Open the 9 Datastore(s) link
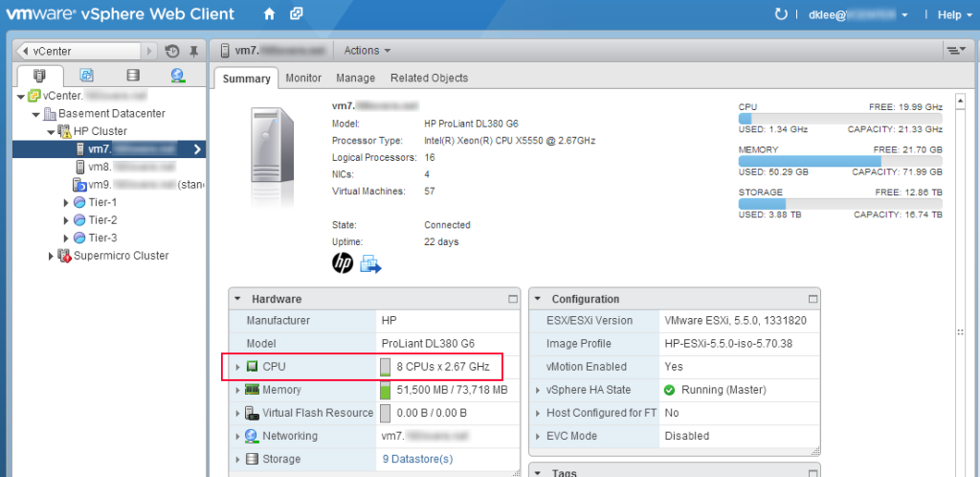Viewport: 980px width, 477px height. point(417,459)
